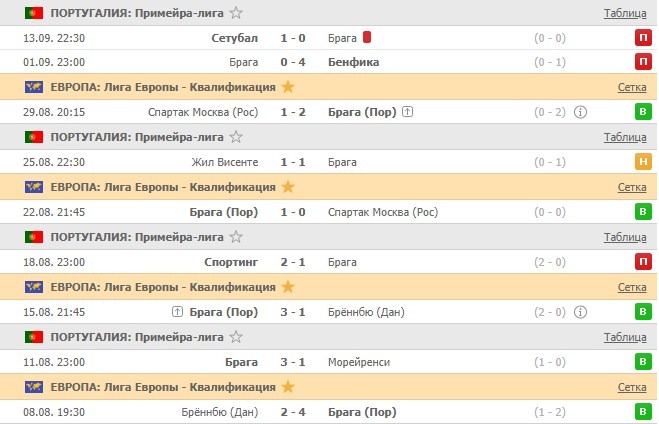Star the Portugal league above Сетубал match
This screenshot has width=659, height=424.
(235, 13)
